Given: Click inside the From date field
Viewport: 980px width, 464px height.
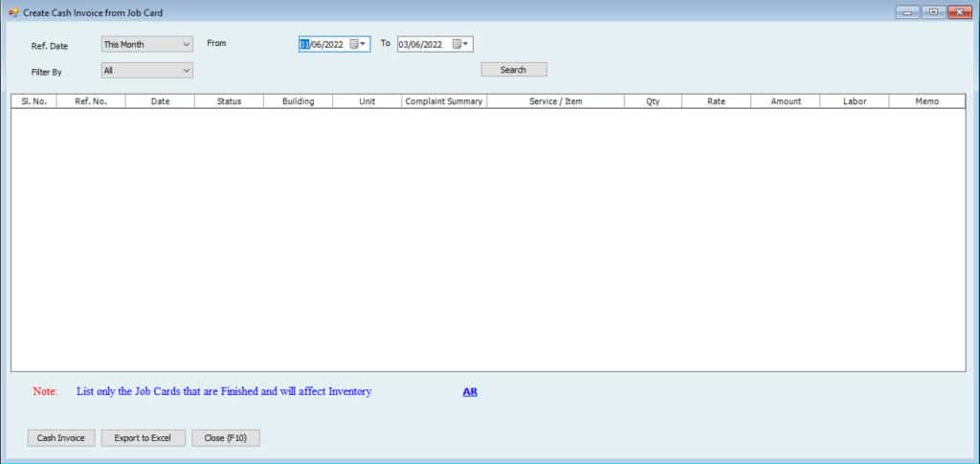Looking at the screenshot, I should (x=323, y=44).
